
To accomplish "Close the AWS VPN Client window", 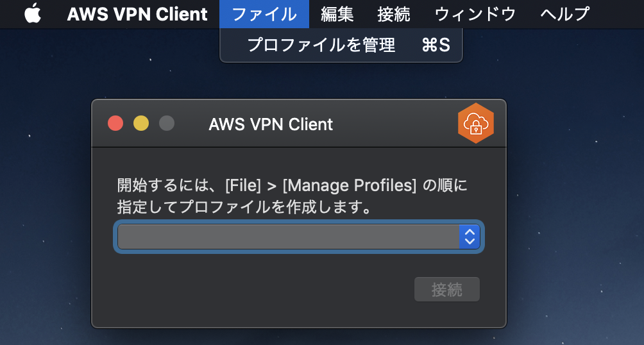I will [x=115, y=123].
